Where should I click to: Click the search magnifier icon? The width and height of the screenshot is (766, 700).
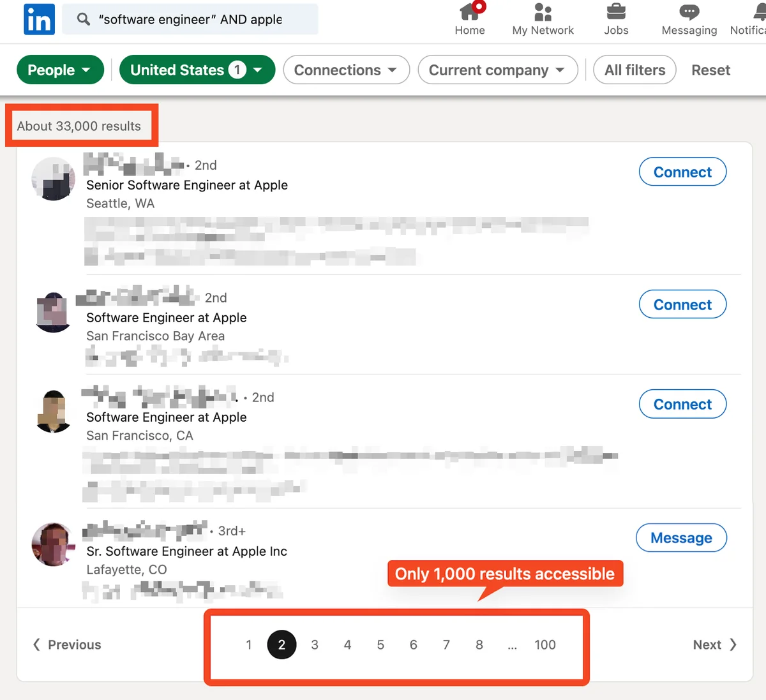click(x=84, y=19)
